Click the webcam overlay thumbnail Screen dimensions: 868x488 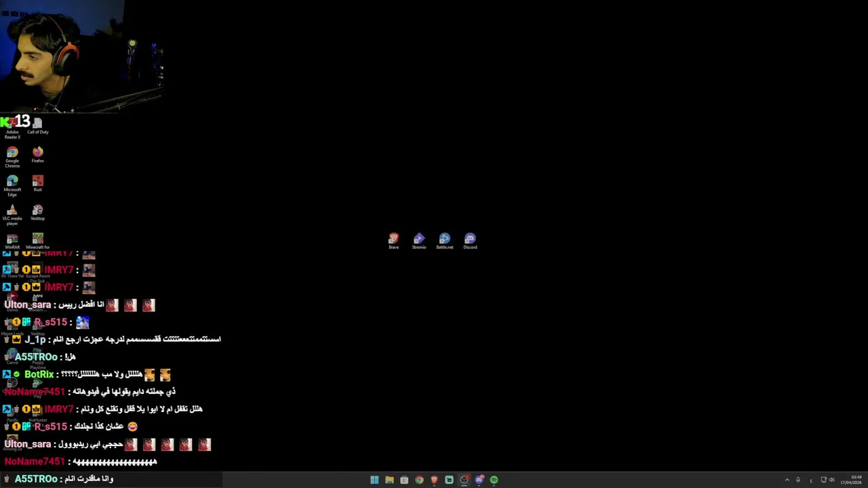[x=81, y=56]
